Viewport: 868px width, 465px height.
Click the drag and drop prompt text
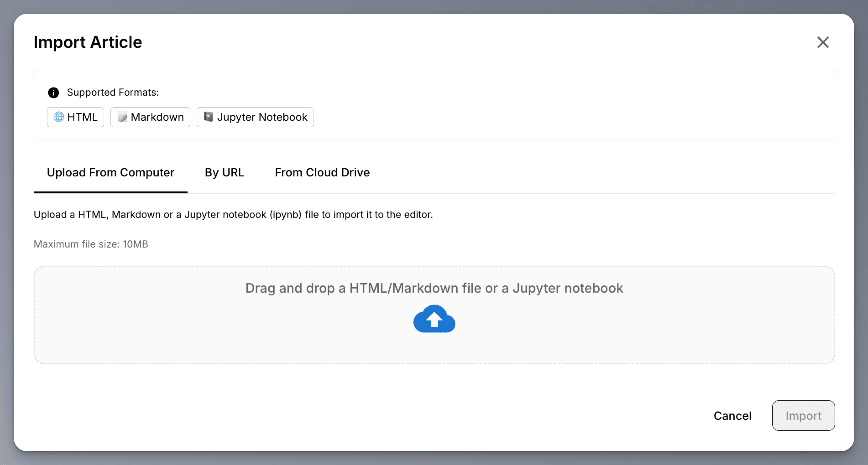tap(434, 288)
